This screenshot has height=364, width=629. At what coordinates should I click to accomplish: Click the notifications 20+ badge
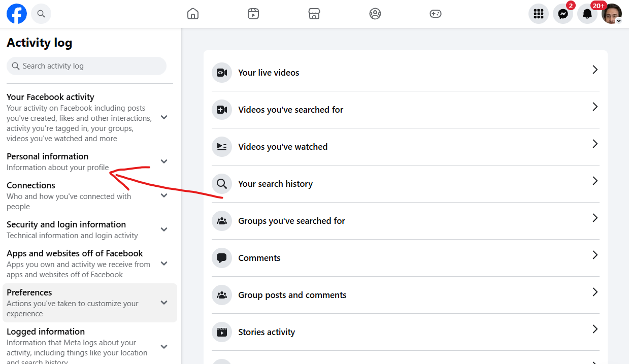click(599, 6)
